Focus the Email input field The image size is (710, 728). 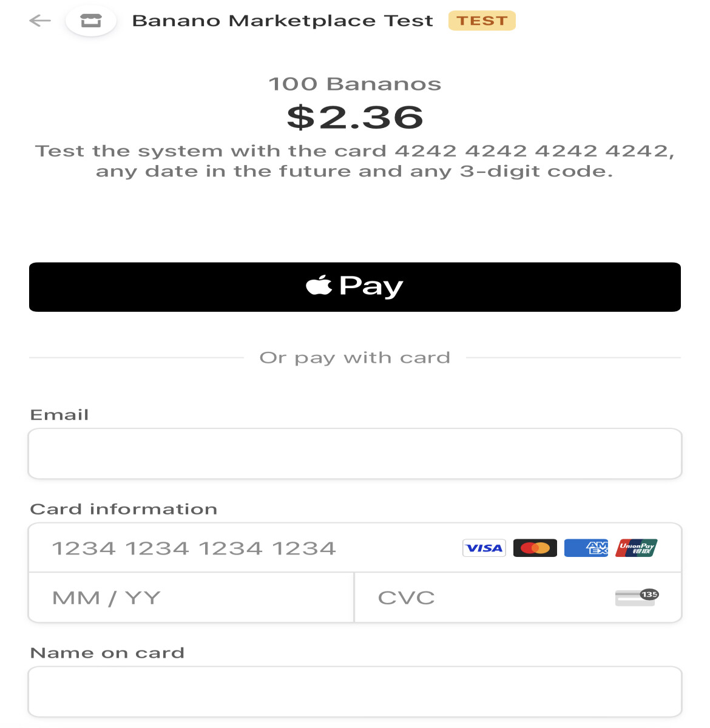click(355, 454)
